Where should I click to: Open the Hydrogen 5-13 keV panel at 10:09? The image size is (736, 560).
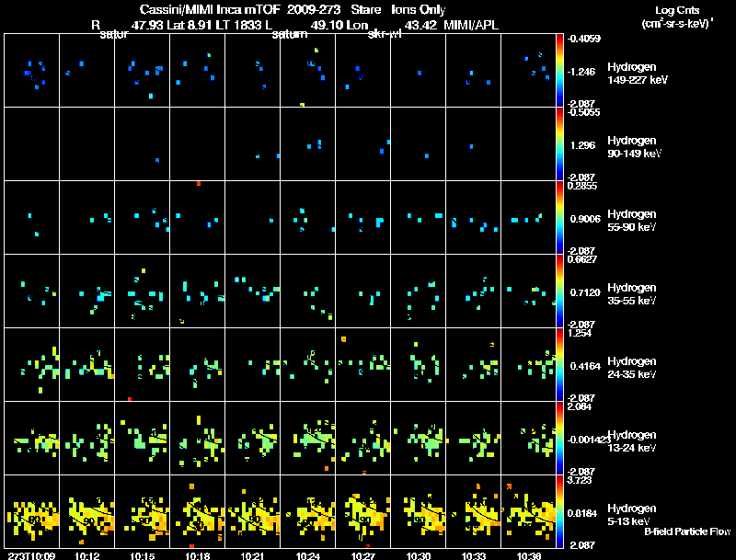(x=31, y=512)
